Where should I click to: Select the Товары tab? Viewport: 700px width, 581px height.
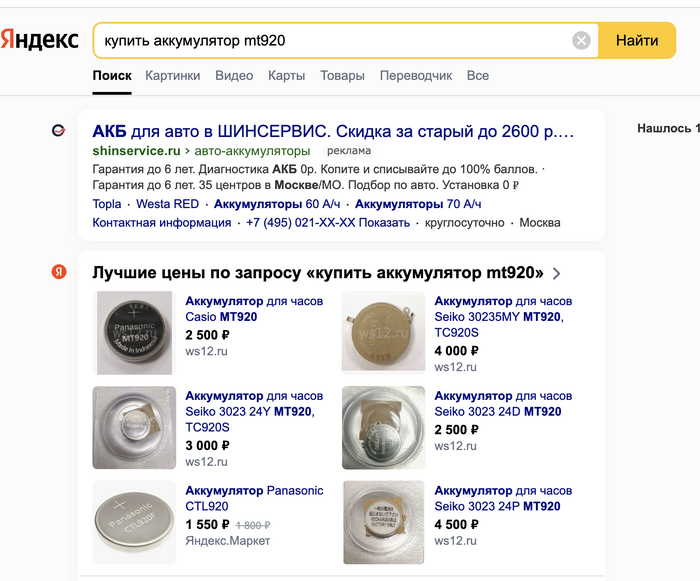pos(342,75)
